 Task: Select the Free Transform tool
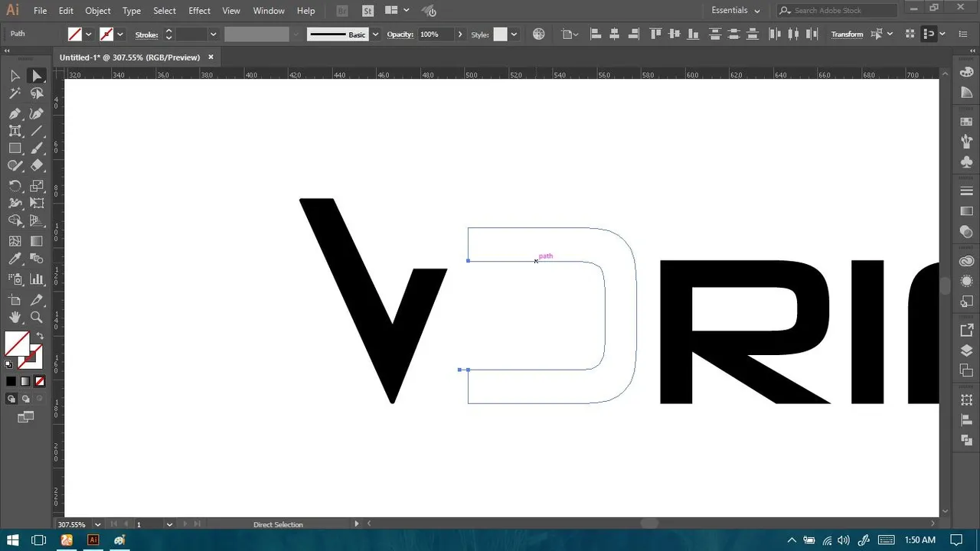pyautogui.click(x=37, y=204)
